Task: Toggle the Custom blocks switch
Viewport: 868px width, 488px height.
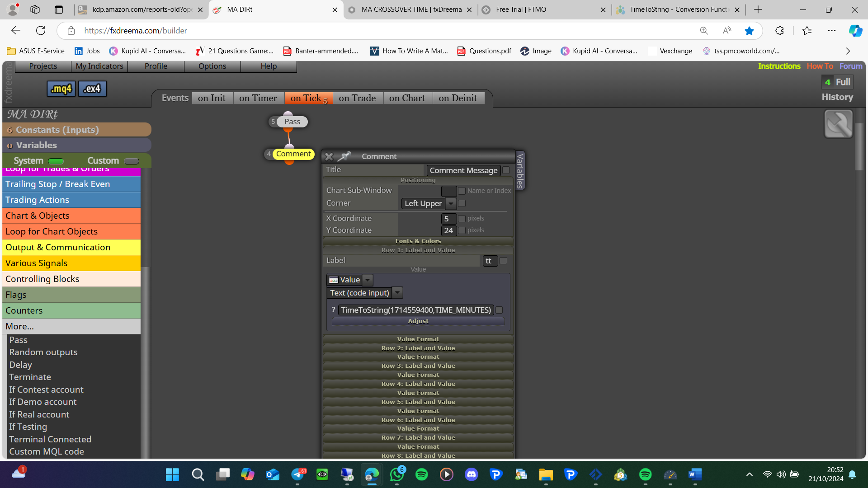Action: 132,161
